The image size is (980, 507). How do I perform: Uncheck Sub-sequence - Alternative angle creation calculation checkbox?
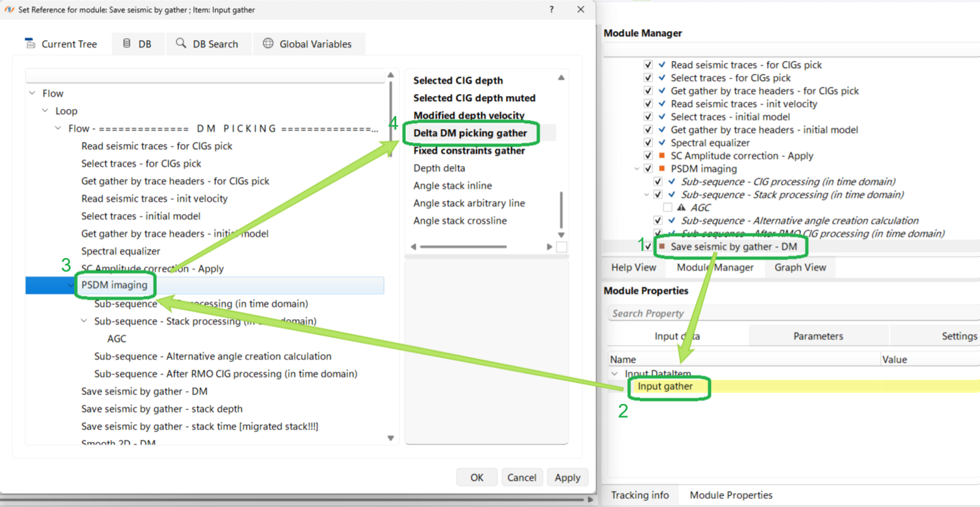click(658, 220)
